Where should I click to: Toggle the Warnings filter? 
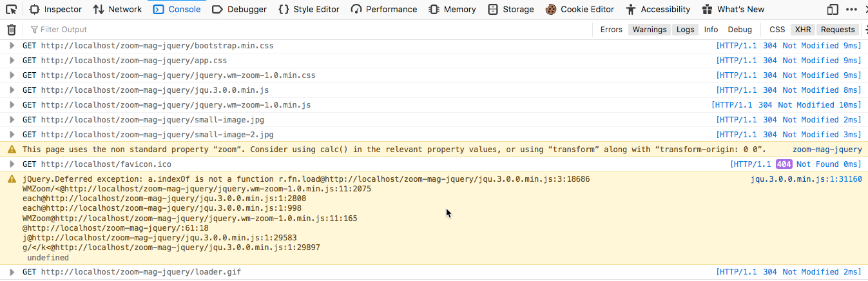649,30
